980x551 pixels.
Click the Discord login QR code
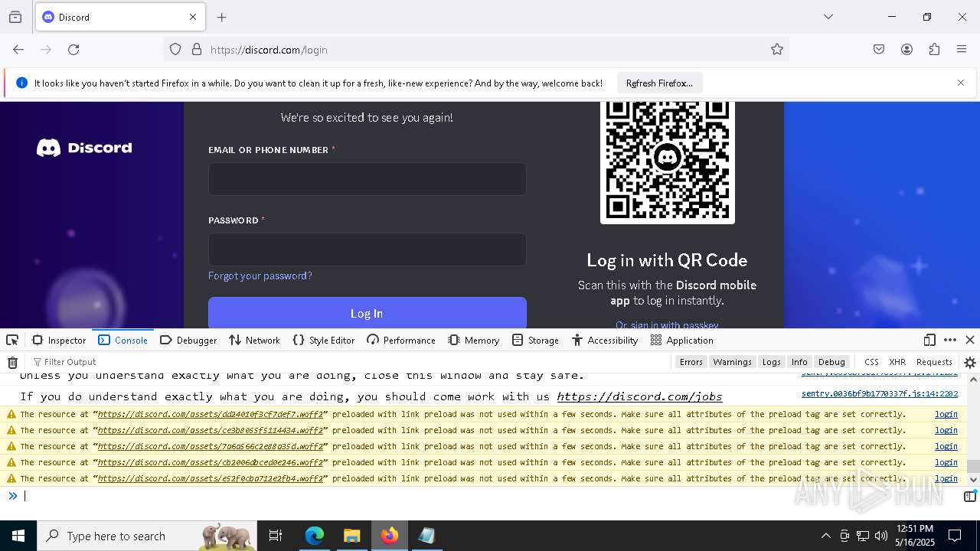(668, 162)
